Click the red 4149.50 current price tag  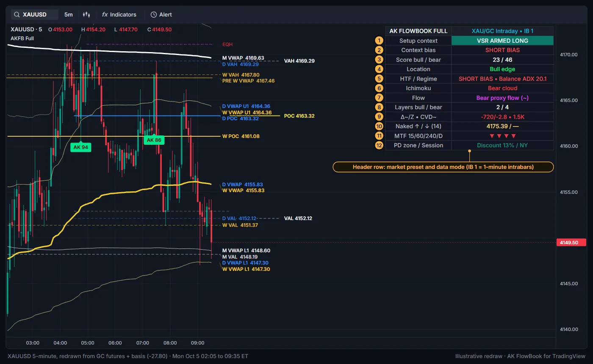[572, 243]
